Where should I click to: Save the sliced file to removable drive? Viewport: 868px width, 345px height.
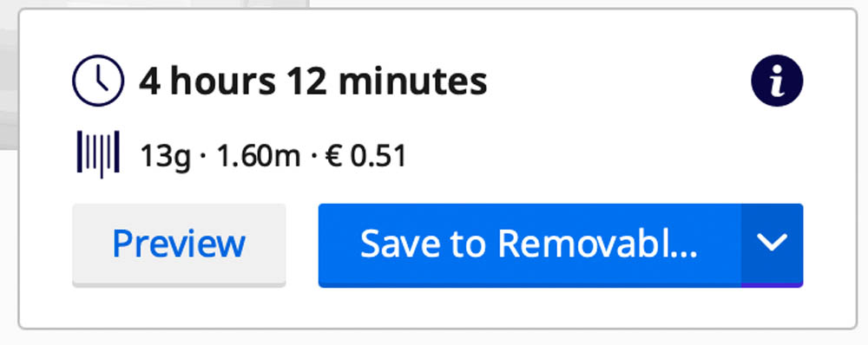529,245
